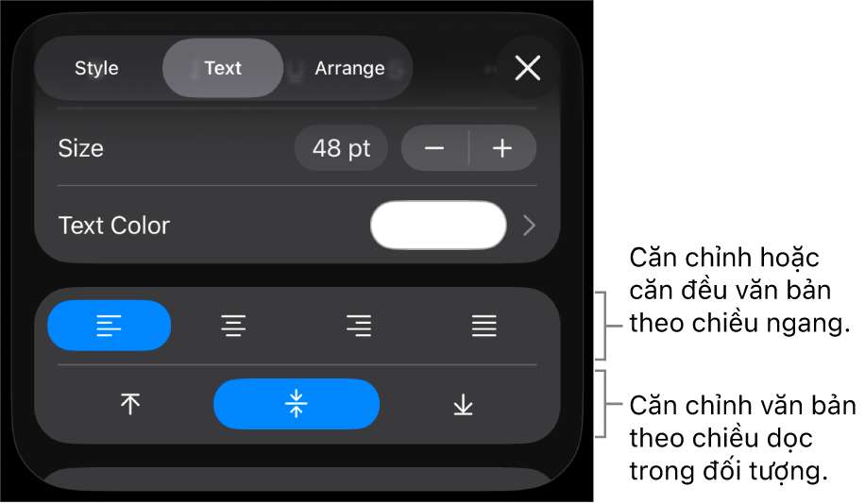Tap the partially visible panel at bottom
Screen dimensions: 865x504
297,479
